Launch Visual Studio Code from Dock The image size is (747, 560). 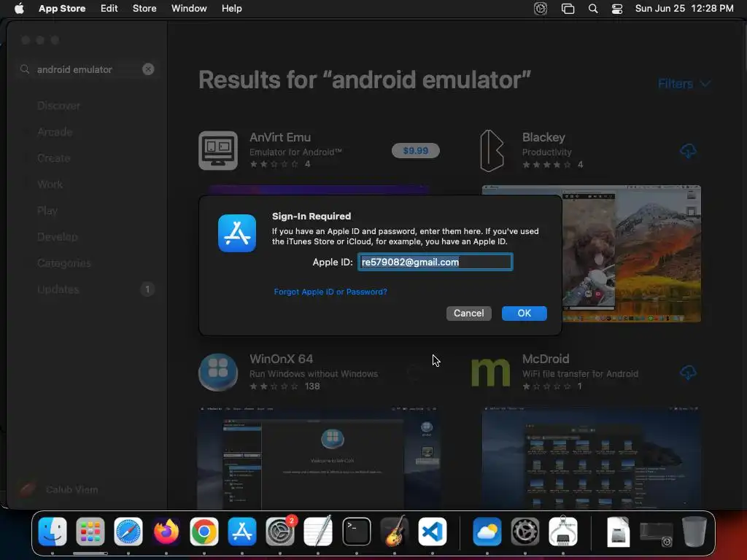(x=433, y=532)
